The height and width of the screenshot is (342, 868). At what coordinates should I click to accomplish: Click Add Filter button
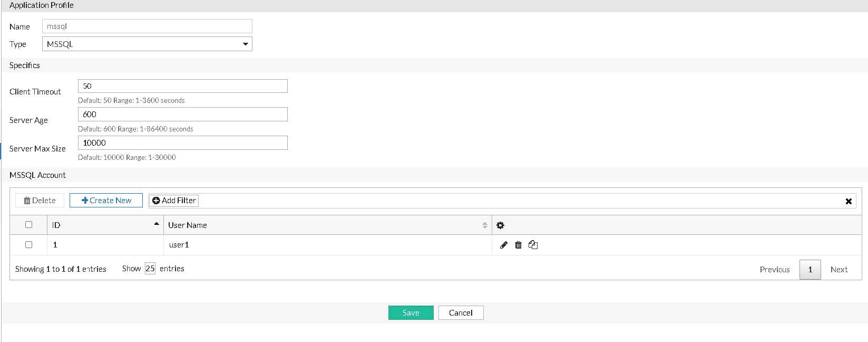(174, 201)
